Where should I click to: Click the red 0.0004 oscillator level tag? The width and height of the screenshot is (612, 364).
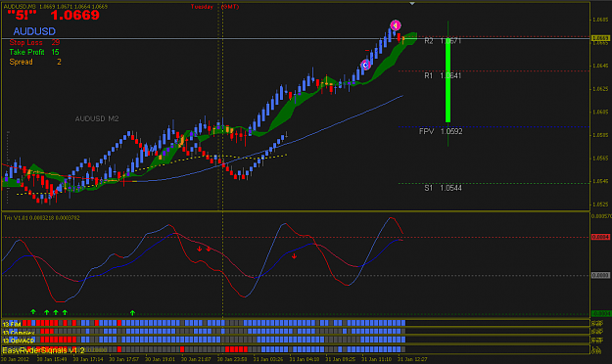[600, 237]
